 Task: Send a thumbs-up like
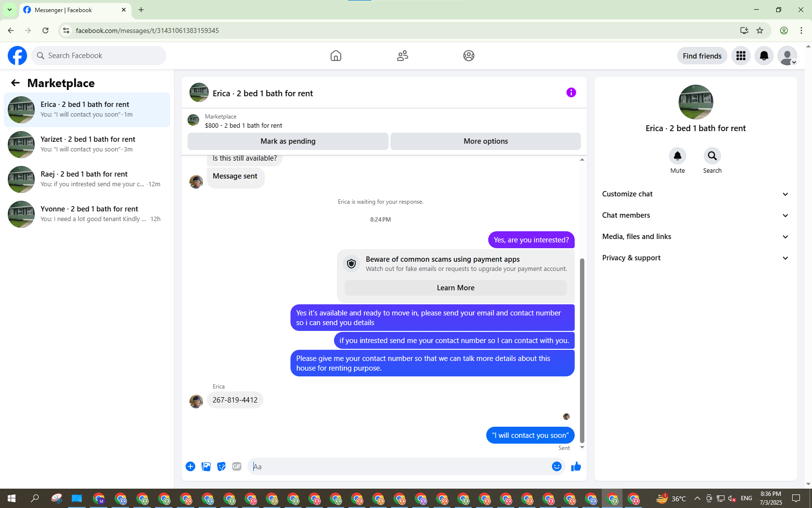pos(576,466)
